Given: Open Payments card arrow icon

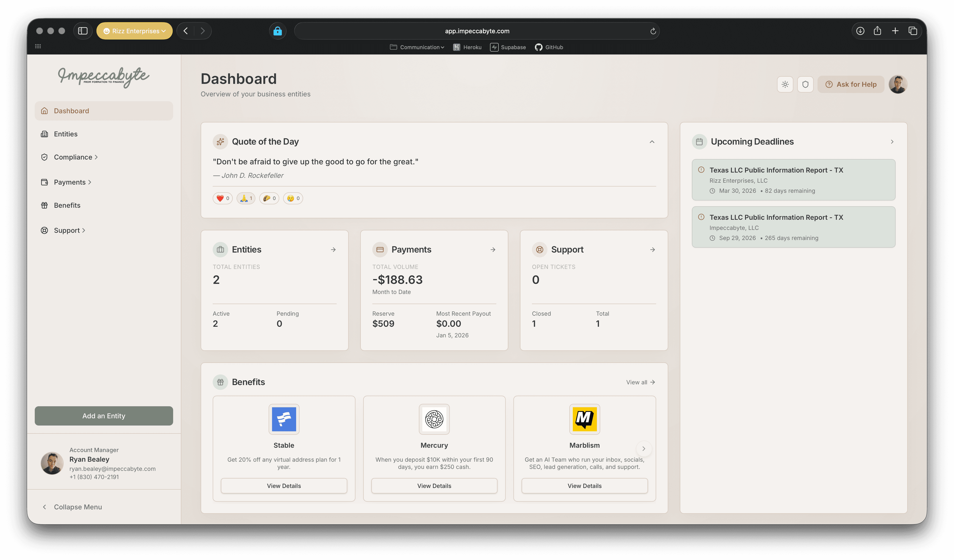Looking at the screenshot, I should point(493,250).
